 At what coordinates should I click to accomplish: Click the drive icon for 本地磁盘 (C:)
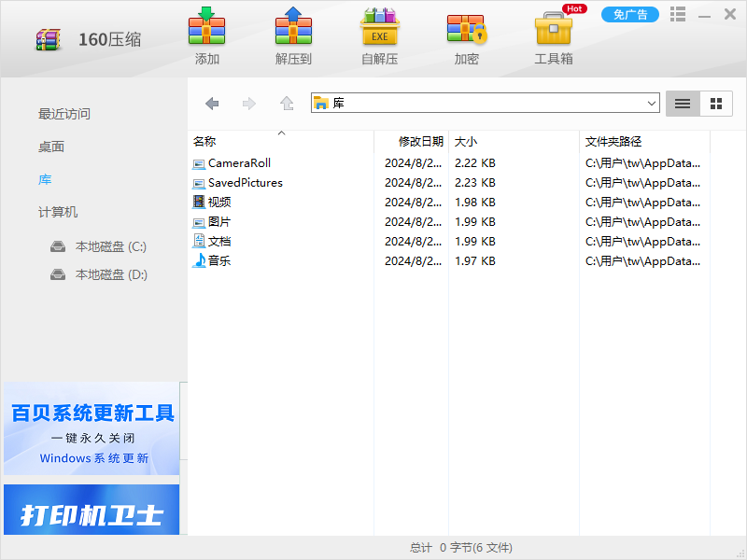pyautogui.click(x=58, y=246)
